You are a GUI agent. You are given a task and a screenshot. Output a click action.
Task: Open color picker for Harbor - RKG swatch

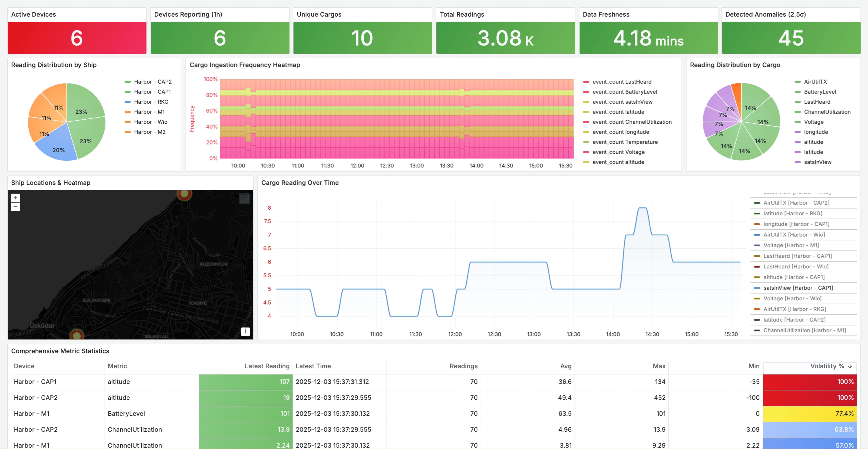(128, 102)
